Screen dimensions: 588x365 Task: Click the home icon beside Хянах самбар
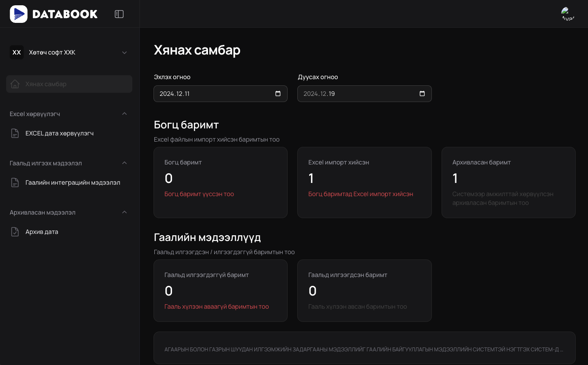tap(15, 84)
